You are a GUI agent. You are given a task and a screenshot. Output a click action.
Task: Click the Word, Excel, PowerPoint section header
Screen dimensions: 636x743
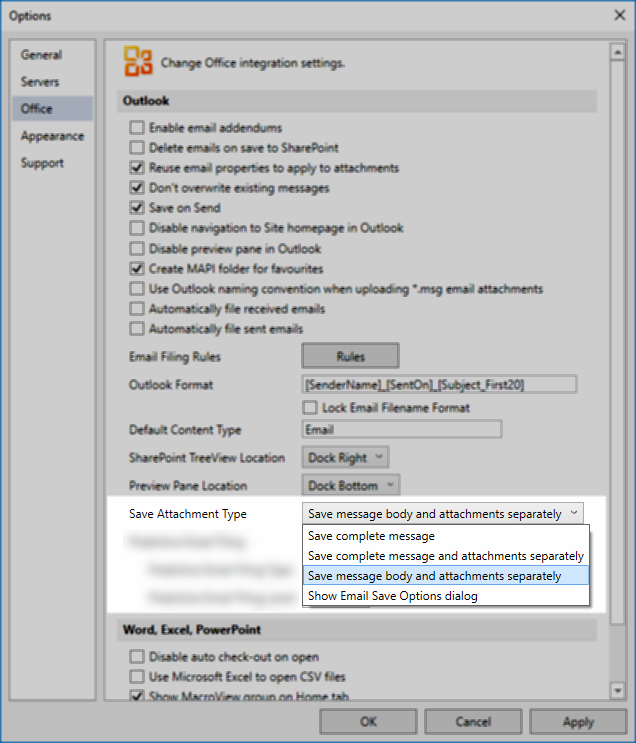coord(357,630)
